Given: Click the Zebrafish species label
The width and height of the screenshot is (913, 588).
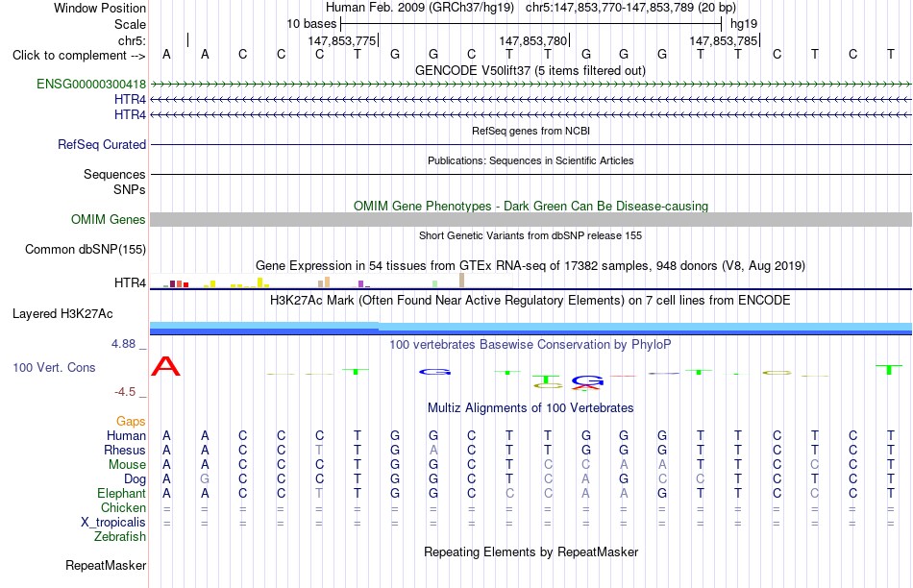Looking at the screenshot, I should pyautogui.click(x=120, y=537).
